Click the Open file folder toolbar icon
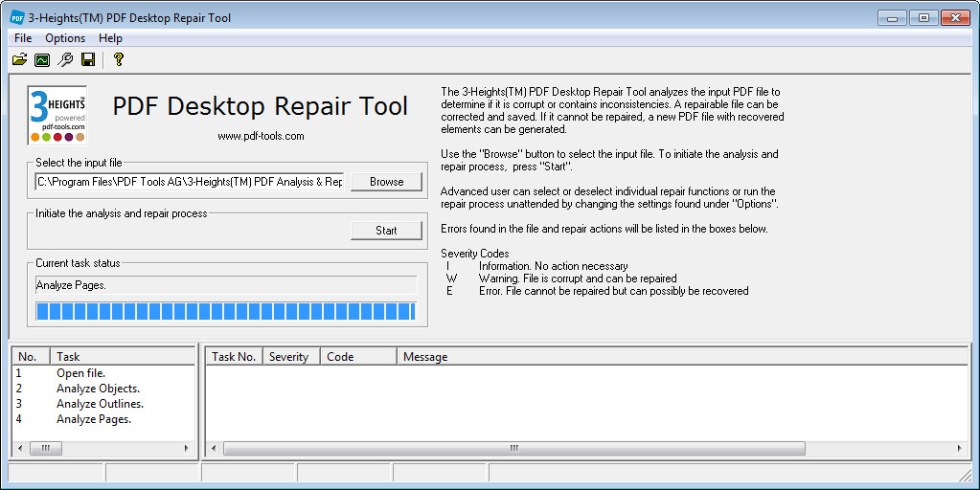Screen dimensions: 980x490 pyautogui.click(x=20, y=59)
